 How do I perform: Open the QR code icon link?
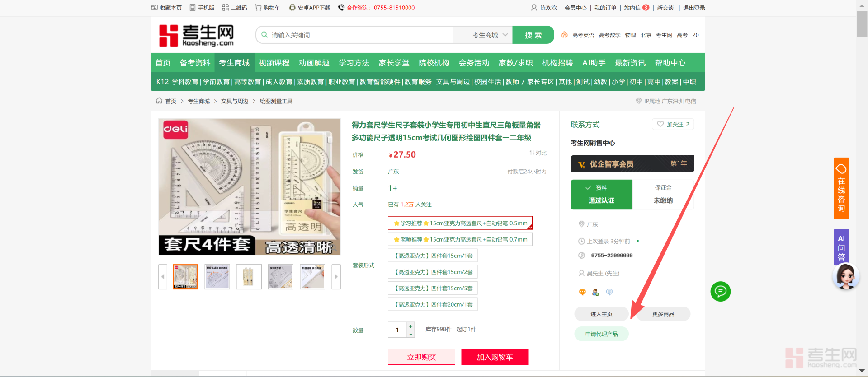[x=225, y=8]
